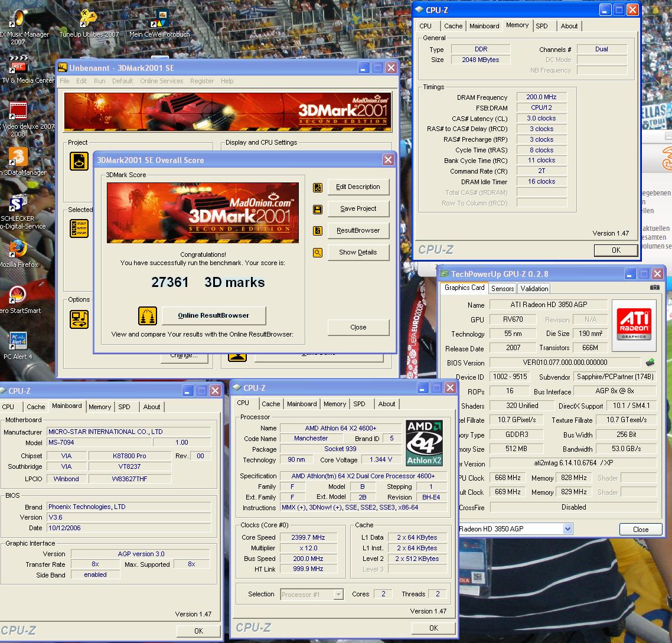Click the 3DMark2001 banner in main window

[227, 112]
